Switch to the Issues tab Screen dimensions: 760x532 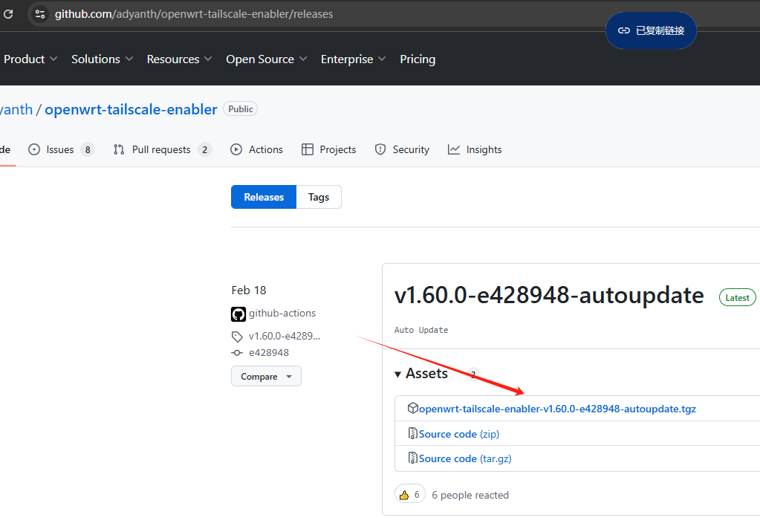click(61, 149)
